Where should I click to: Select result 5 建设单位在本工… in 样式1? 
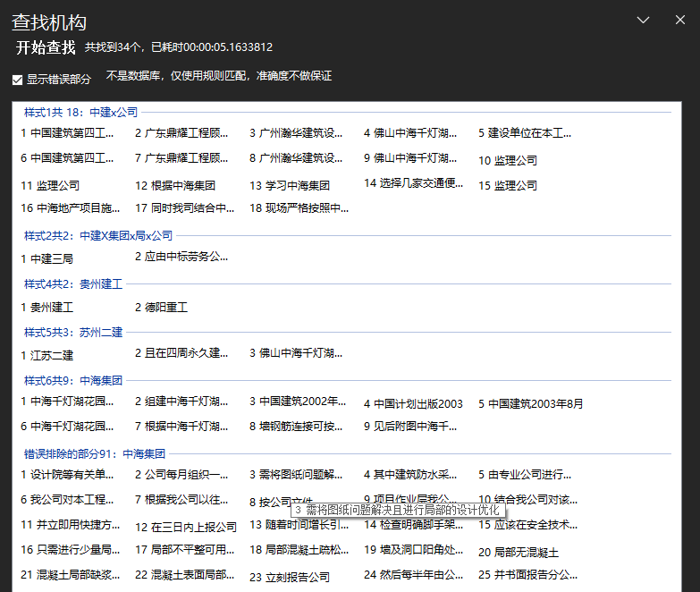coord(524,134)
